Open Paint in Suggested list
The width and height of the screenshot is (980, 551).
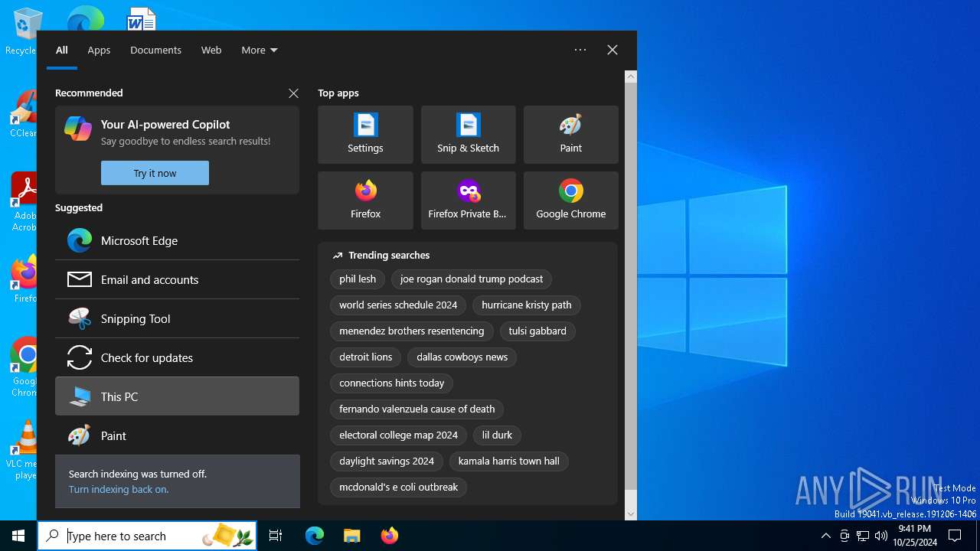tap(177, 435)
